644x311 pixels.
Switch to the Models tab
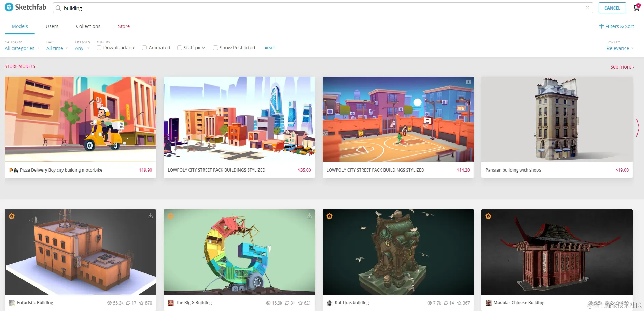pos(20,26)
